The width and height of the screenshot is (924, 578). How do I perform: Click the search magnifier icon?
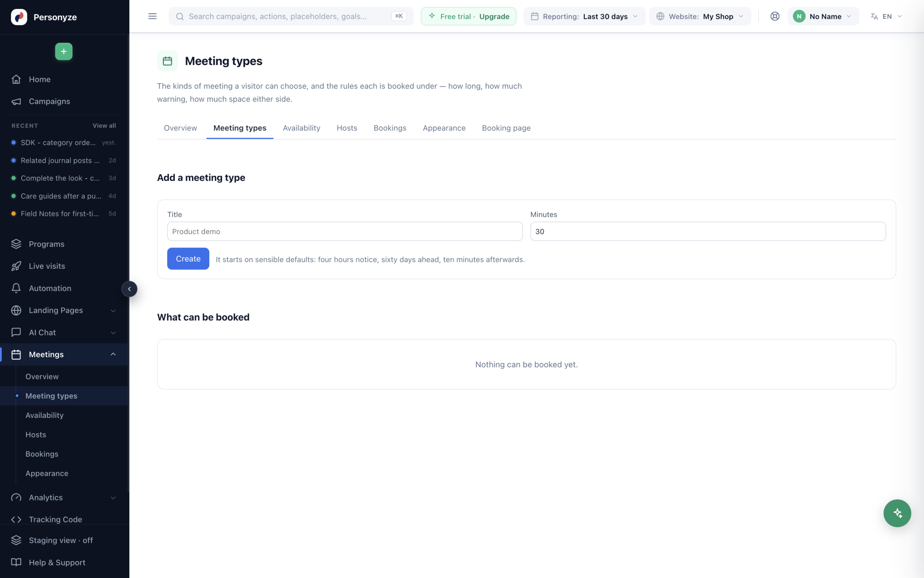180,17
